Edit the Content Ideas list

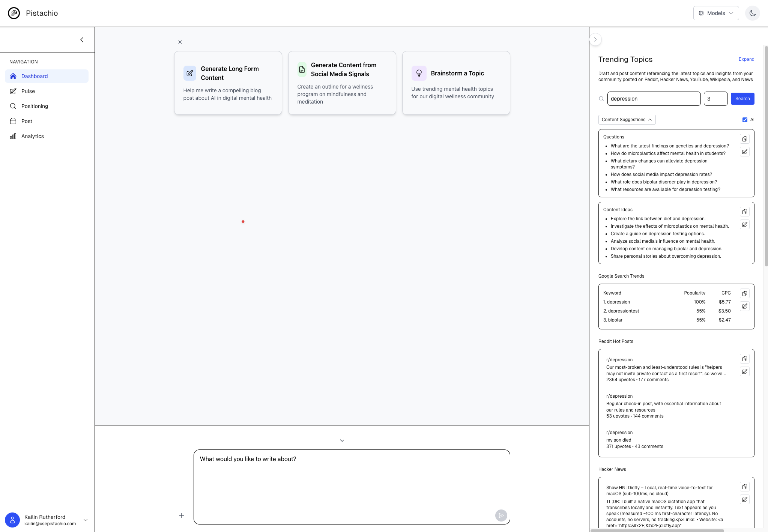744,224
